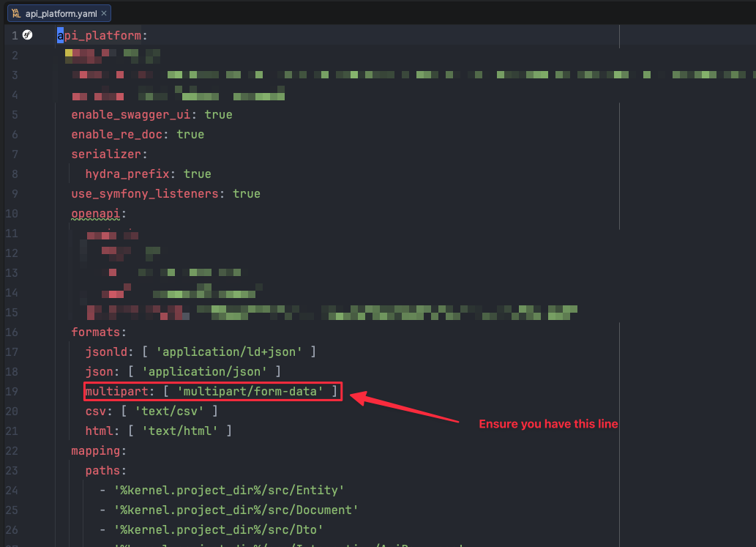Image resolution: width=756 pixels, height=547 pixels.
Task: Click line number 16 in the gutter
Action: click(12, 332)
